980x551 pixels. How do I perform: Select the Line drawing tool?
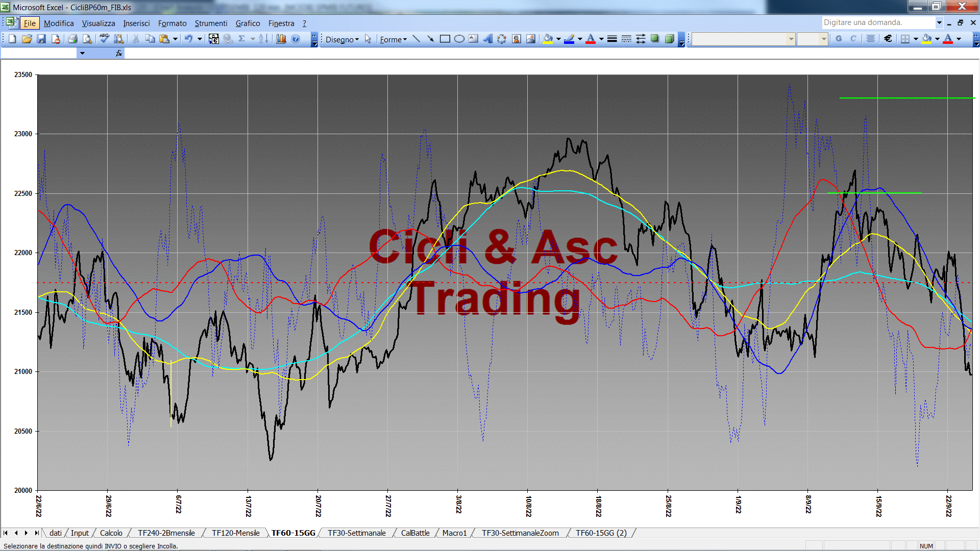coord(416,39)
